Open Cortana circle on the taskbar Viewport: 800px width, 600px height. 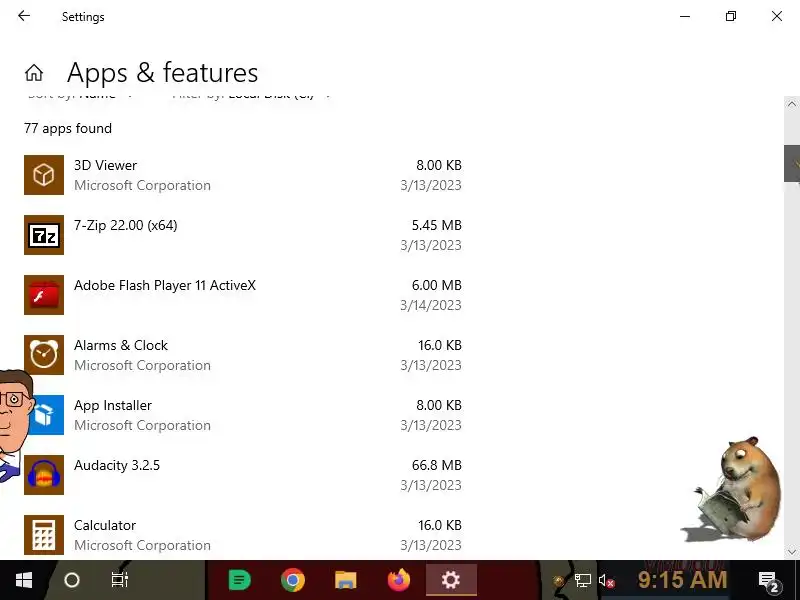point(72,580)
